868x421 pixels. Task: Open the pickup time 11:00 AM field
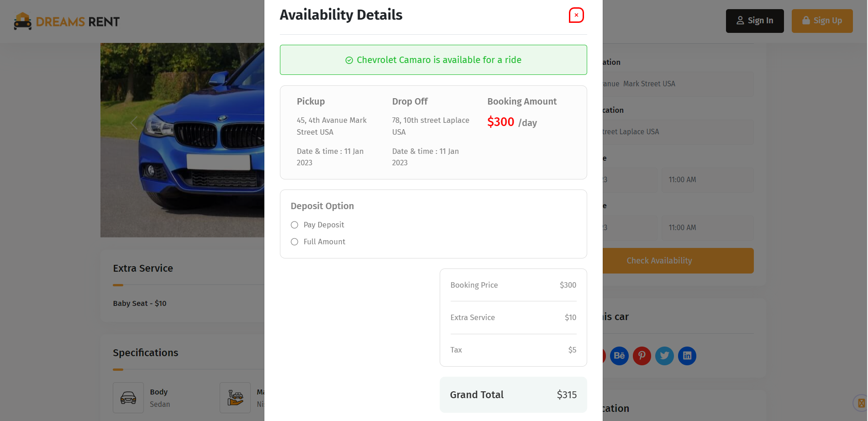pos(708,180)
